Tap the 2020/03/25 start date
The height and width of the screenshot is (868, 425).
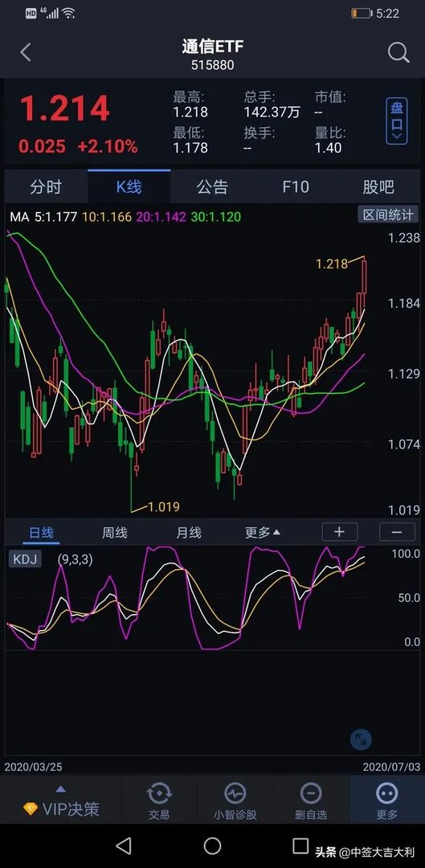click(x=33, y=767)
